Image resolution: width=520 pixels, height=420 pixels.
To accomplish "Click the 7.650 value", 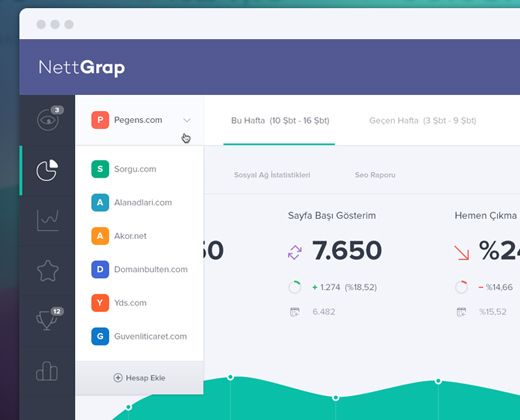I will 347,250.
